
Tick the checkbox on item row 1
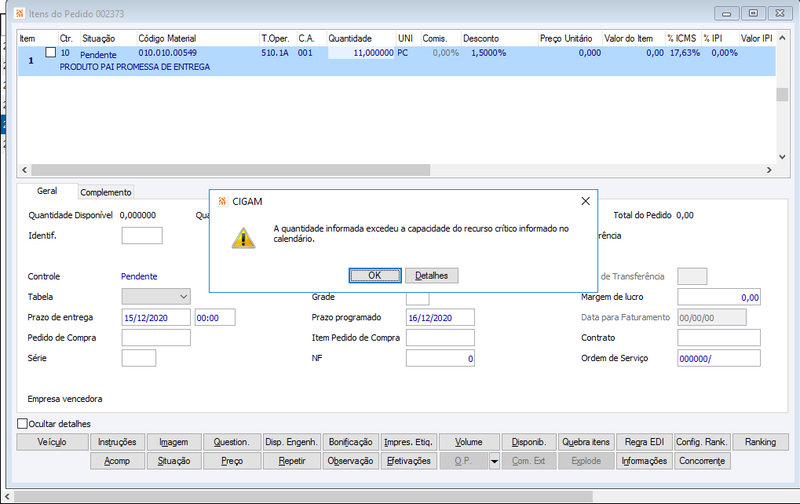51,53
